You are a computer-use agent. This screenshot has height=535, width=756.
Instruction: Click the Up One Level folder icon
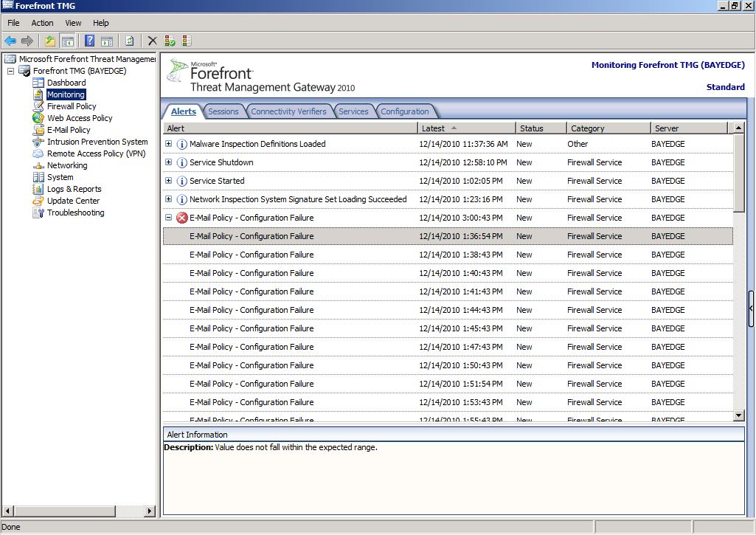[x=49, y=41]
